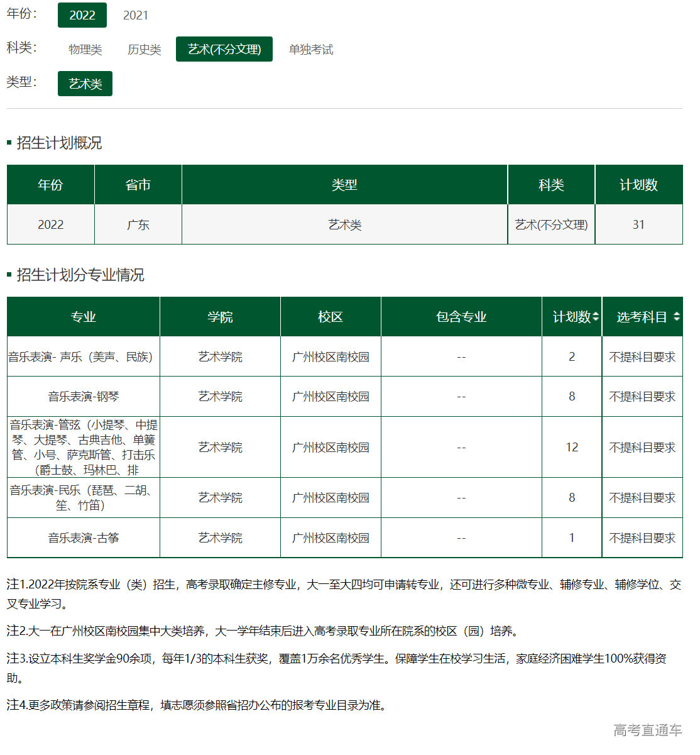
Task: Select the 艺术类 type filter
Action: (x=84, y=83)
